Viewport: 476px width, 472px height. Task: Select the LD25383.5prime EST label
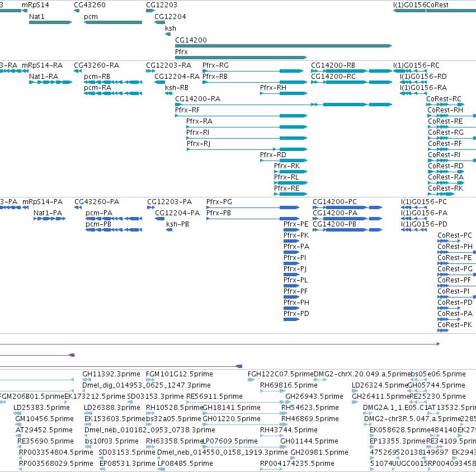point(41,408)
